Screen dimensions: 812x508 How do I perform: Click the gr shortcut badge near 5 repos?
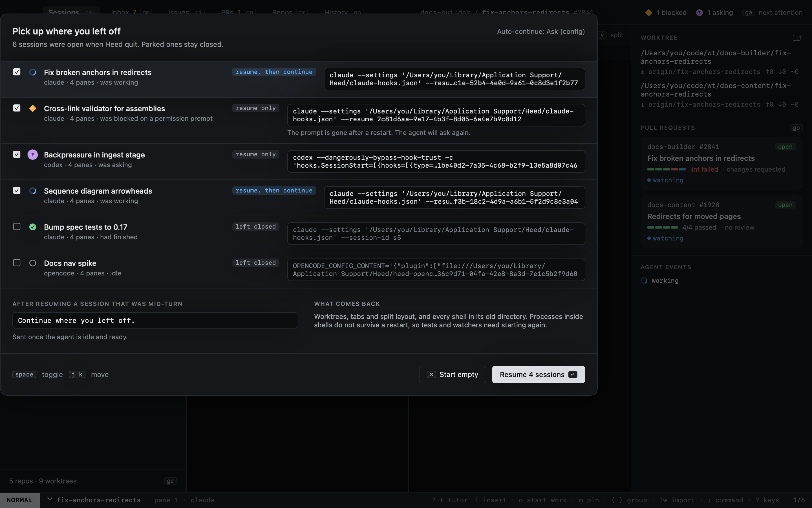pyautogui.click(x=170, y=481)
